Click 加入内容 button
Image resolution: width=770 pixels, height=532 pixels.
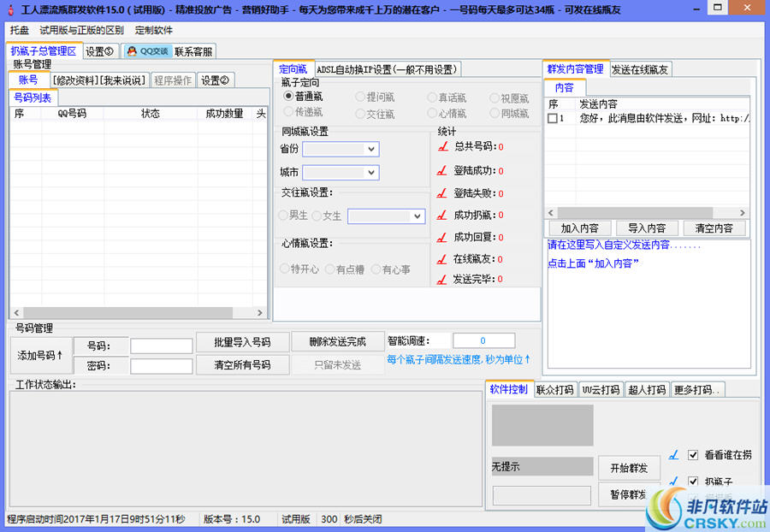(580, 228)
